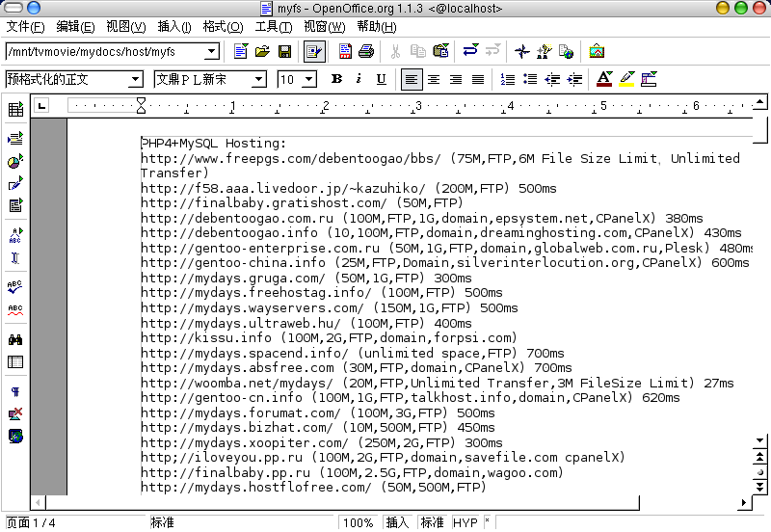Align text right
Image resolution: width=771 pixels, height=532 pixels.
[x=456, y=79]
